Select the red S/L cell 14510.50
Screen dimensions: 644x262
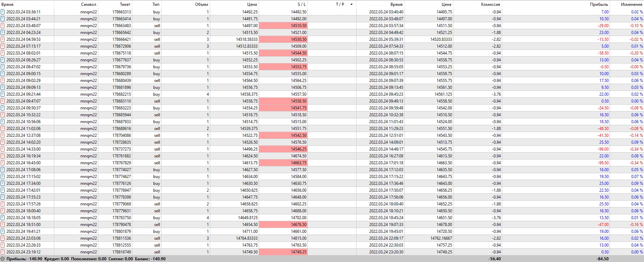click(x=283, y=26)
